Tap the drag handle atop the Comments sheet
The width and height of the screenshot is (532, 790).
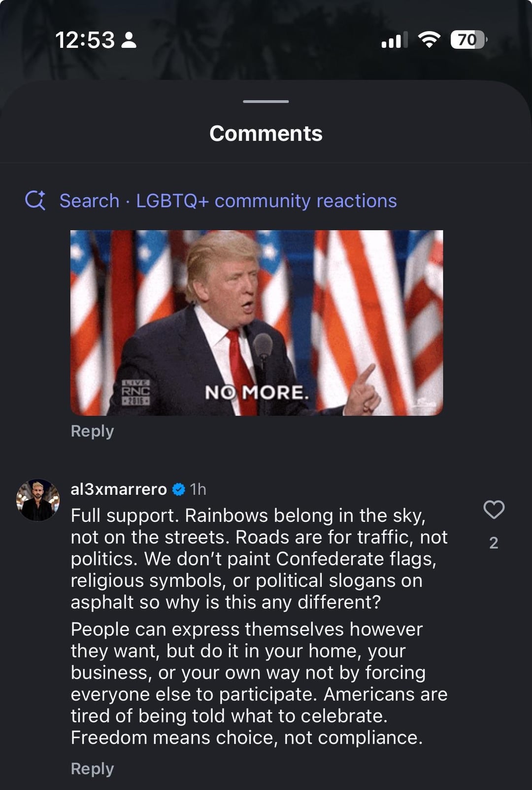266,102
